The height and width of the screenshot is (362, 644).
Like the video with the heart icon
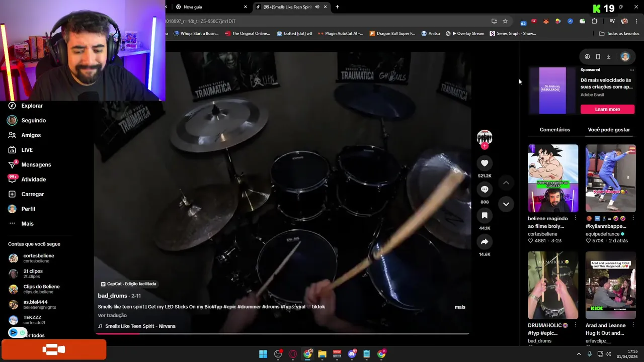coord(485,163)
